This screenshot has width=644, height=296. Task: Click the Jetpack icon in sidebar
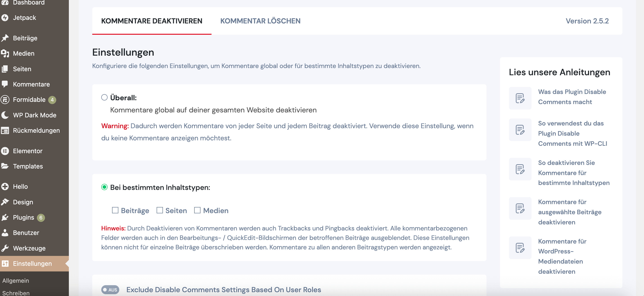coord(5,18)
